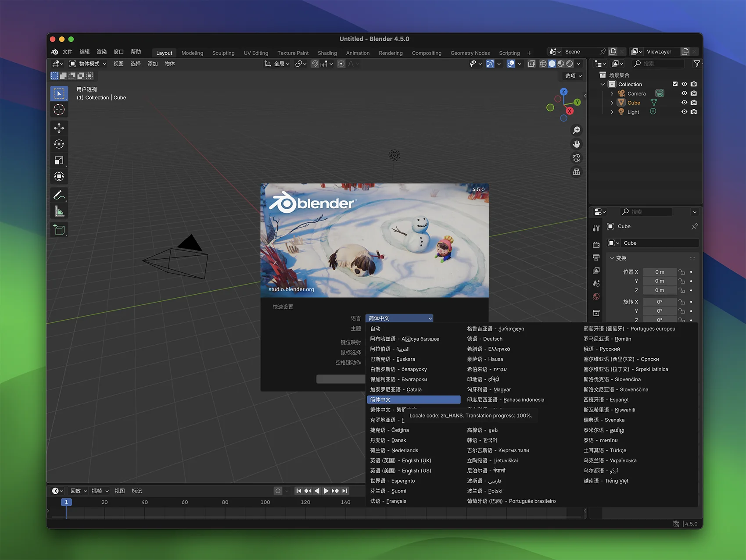Viewport: 746px width, 560px height.
Task: Select 自动 automatic language option
Action: tap(413, 328)
